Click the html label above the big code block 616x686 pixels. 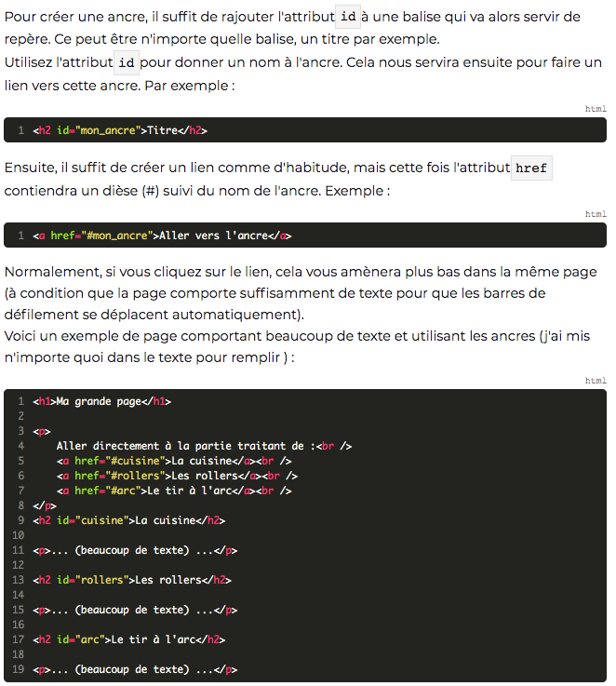pyautogui.click(x=596, y=380)
